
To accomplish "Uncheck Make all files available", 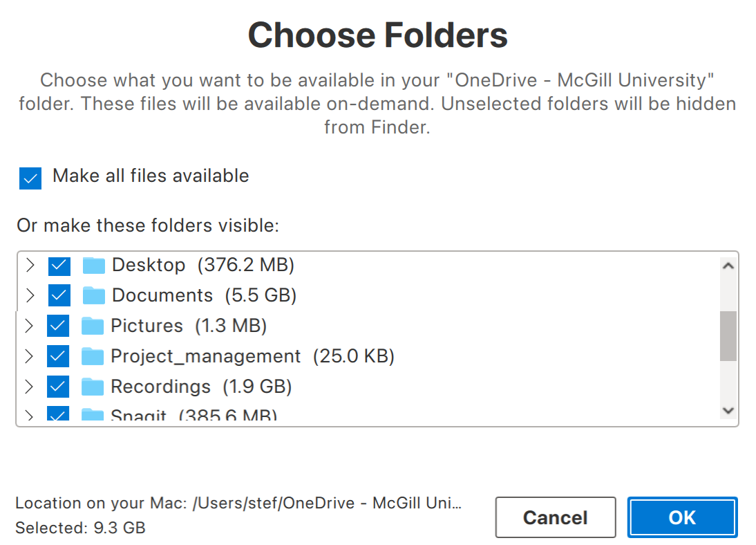I will point(30,178).
